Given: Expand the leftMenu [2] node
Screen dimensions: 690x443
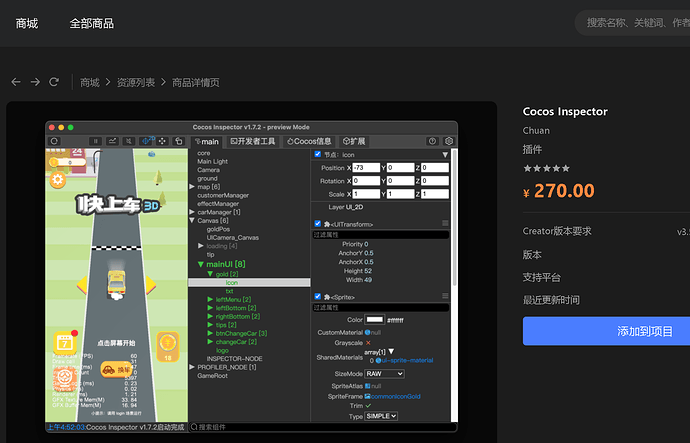Looking at the screenshot, I should 210,299.
